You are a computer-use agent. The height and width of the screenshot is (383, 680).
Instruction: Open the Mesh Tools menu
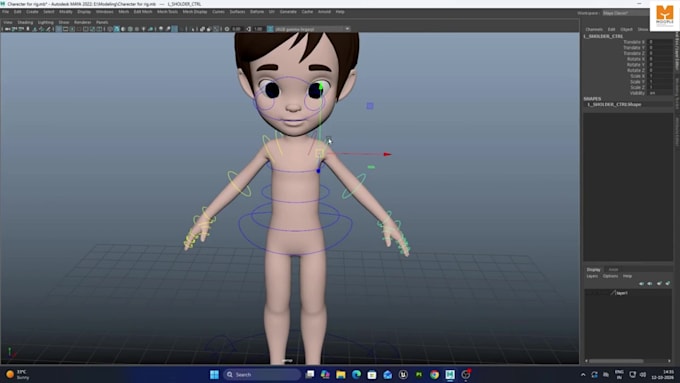click(167, 12)
